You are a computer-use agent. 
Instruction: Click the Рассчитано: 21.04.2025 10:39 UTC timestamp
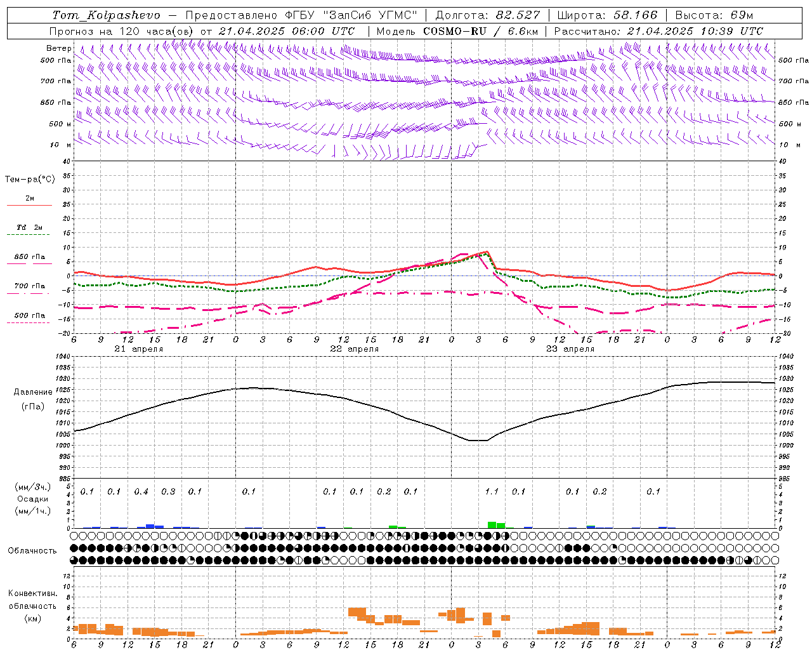(658, 31)
